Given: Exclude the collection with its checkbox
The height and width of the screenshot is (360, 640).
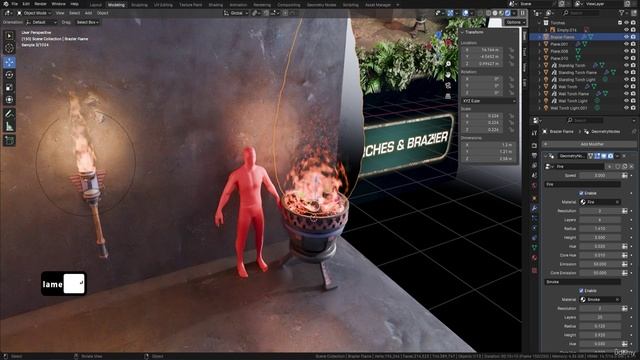Looking at the screenshot, I should 620,23.
